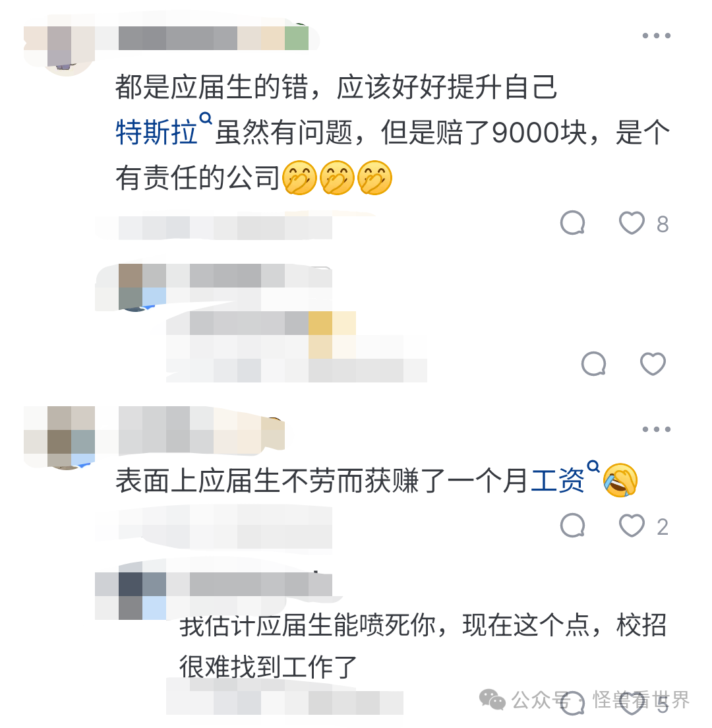
Task: Select the comment text 表面上应届生不劳而获
Action: pos(253,481)
